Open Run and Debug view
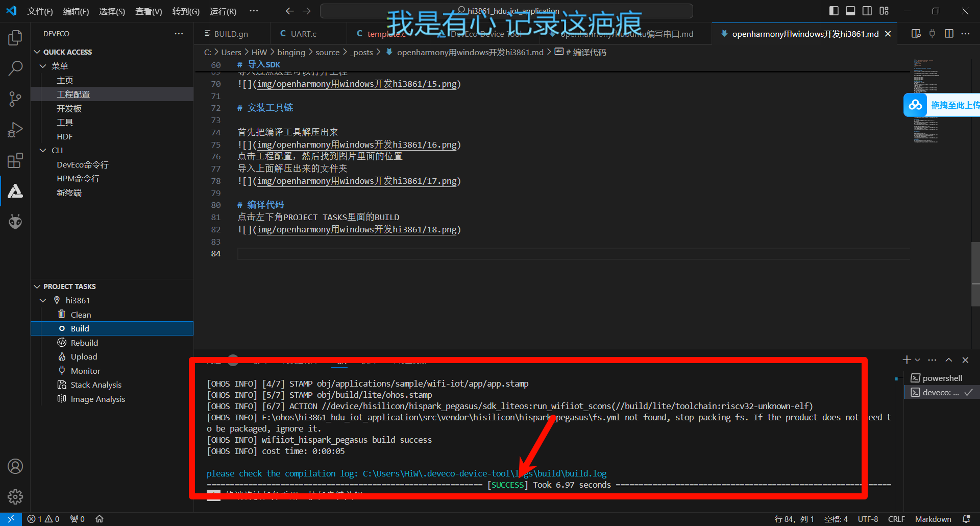 (x=15, y=130)
